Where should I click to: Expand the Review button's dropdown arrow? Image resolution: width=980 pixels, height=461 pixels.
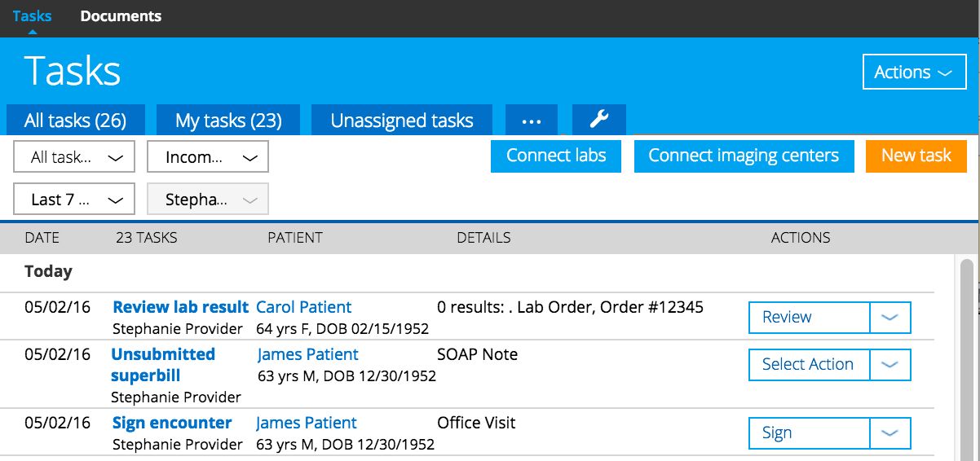point(890,318)
